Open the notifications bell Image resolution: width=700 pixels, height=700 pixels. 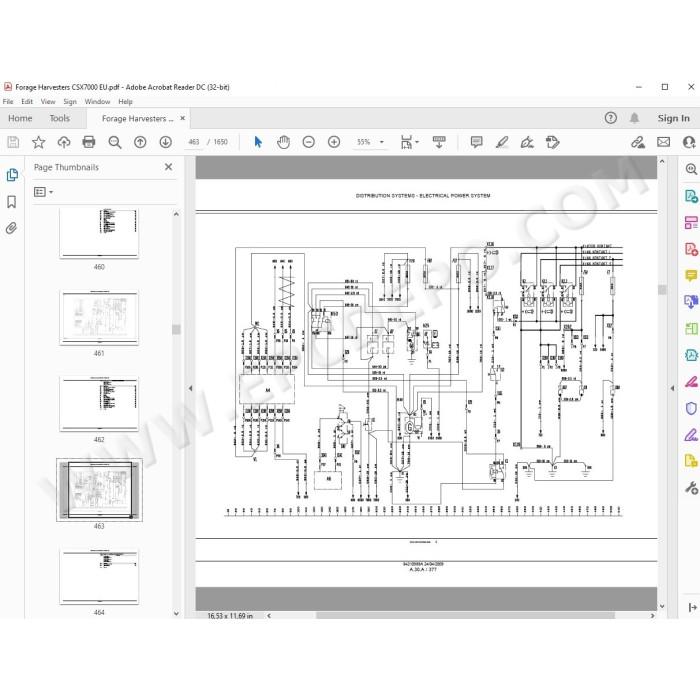coord(634,118)
